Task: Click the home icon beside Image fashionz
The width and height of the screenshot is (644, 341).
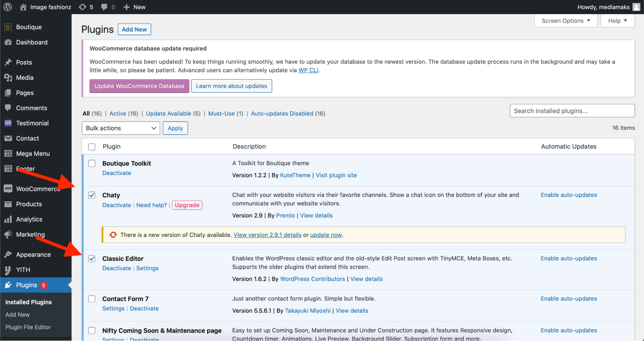Action: (x=23, y=7)
